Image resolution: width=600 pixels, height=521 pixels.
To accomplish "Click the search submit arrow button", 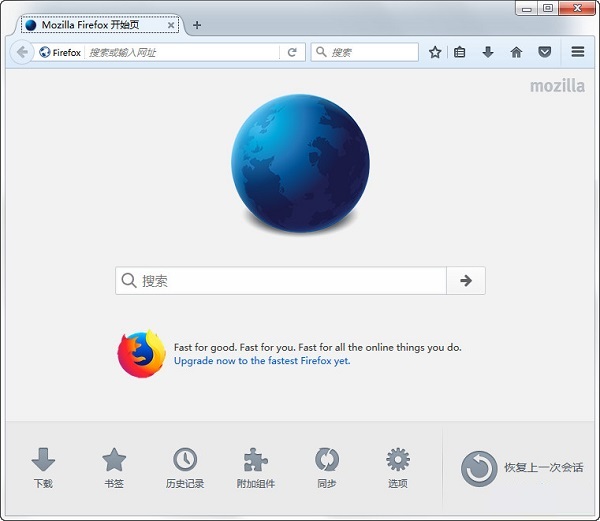I will tap(465, 281).
